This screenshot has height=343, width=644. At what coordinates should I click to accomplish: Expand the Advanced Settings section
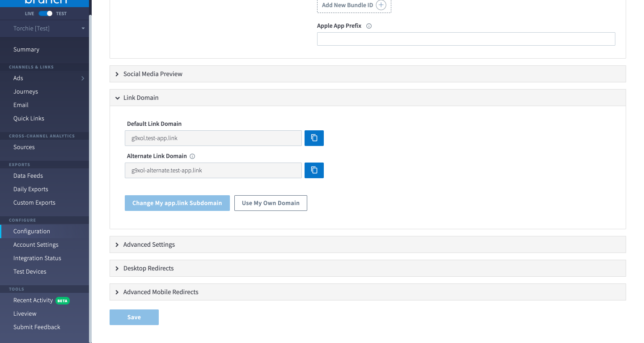(x=149, y=244)
